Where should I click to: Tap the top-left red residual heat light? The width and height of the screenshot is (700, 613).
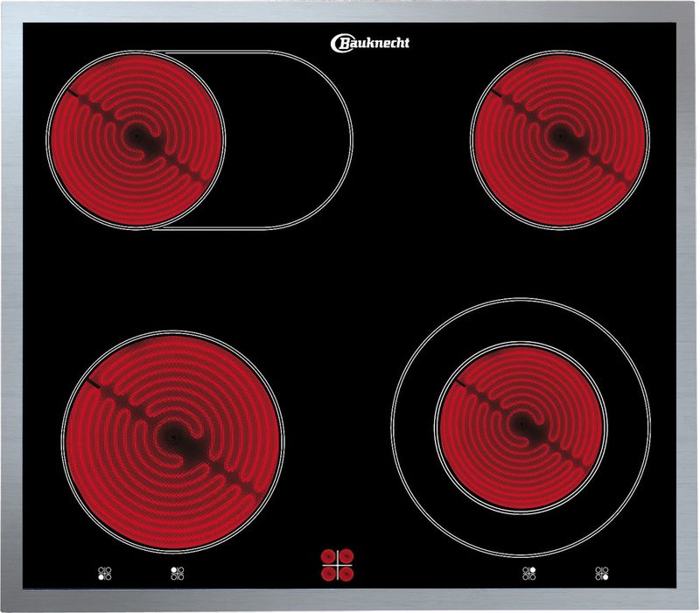click(x=330, y=554)
